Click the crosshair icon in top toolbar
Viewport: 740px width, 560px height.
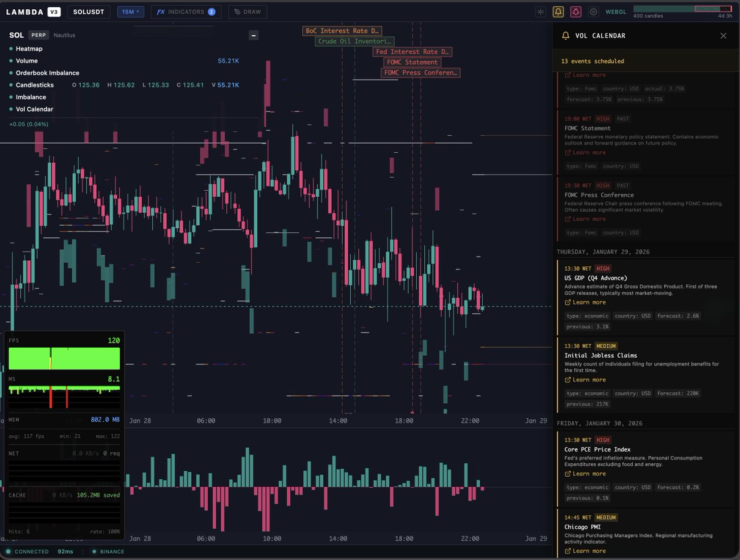(x=540, y=12)
